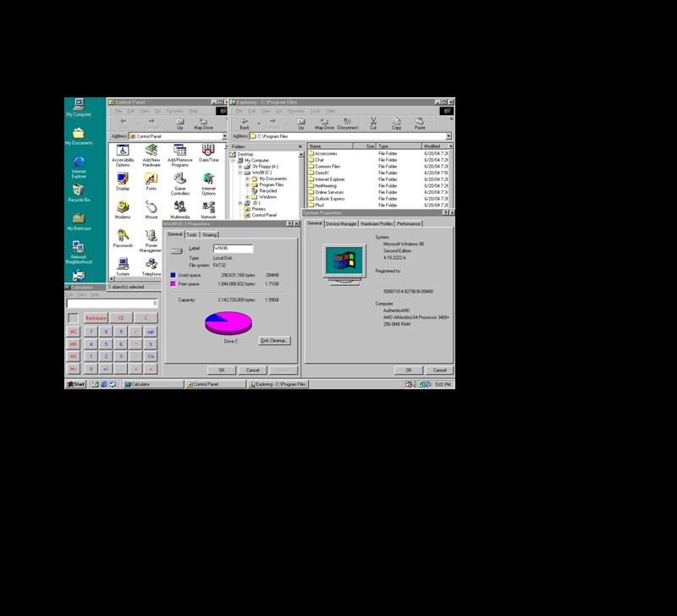The image size is (677, 616).
Task: Select the My Computer desktop icon
Action: click(79, 107)
